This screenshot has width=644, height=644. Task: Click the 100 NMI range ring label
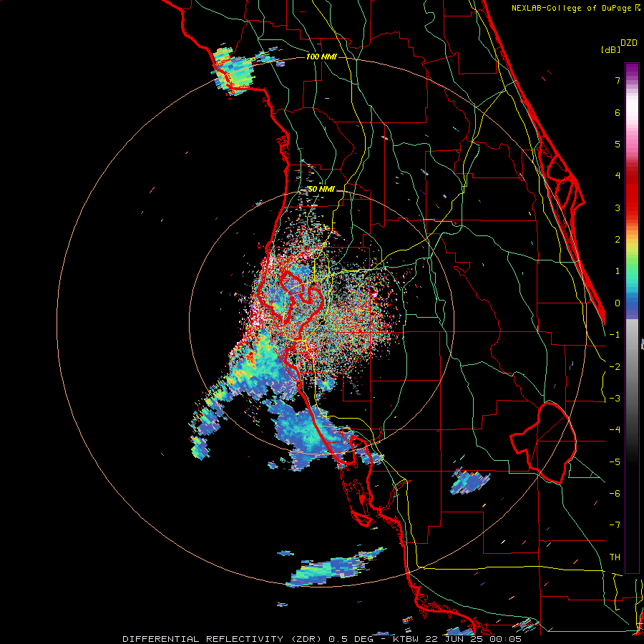321,57
